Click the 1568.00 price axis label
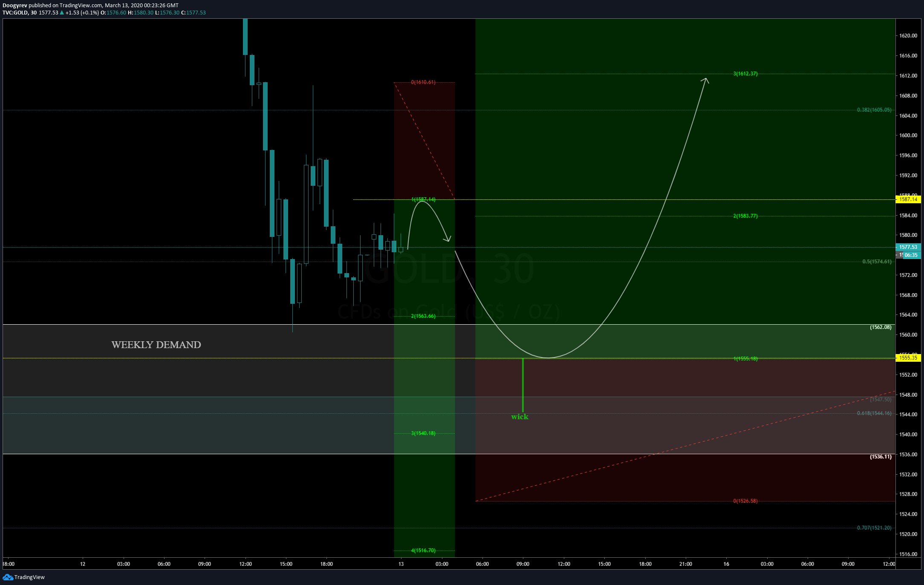 [x=908, y=295]
